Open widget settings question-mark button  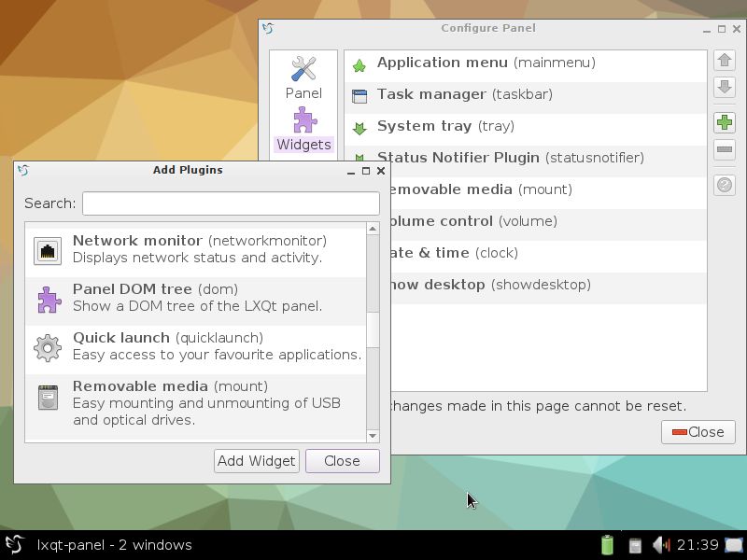(x=725, y=185)
